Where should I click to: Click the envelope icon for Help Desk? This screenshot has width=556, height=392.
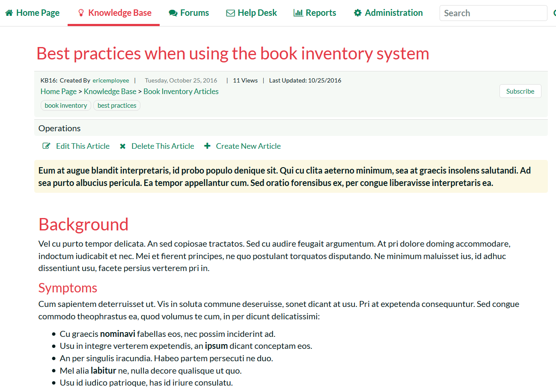click(x=230, y=13)
